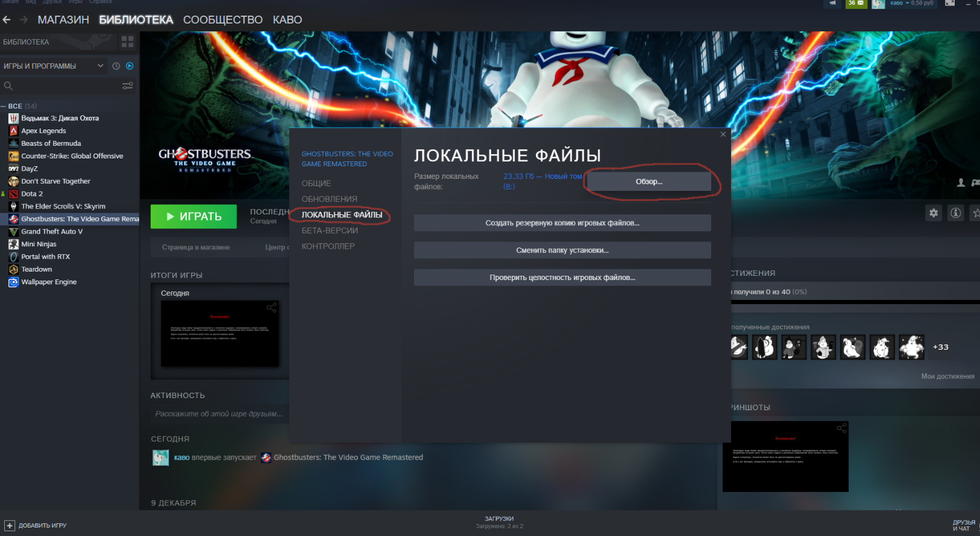
Task: Click the friends-who-play person icon
Action: (x=961, y=182)
